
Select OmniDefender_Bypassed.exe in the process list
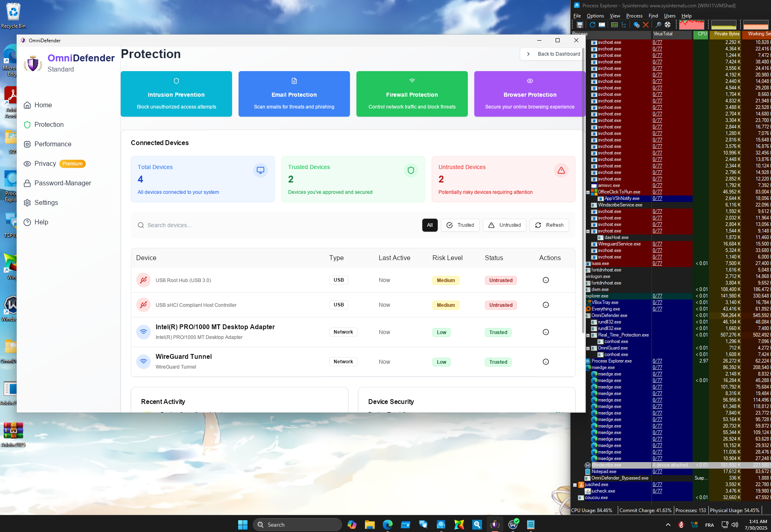(619, 478)
